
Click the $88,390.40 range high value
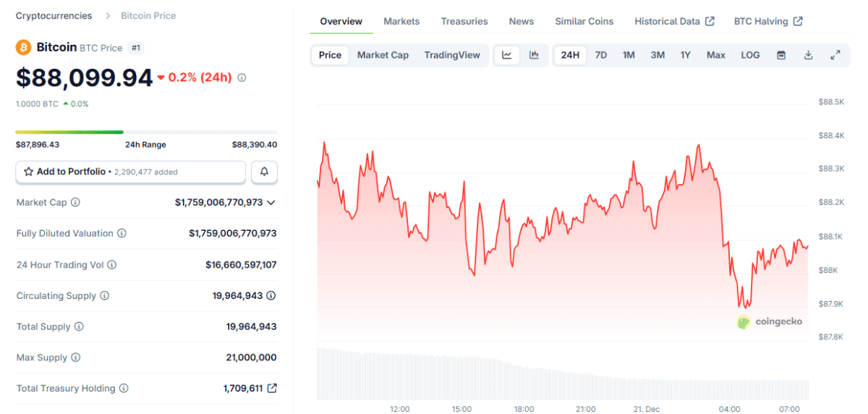(x=255, y=145)
